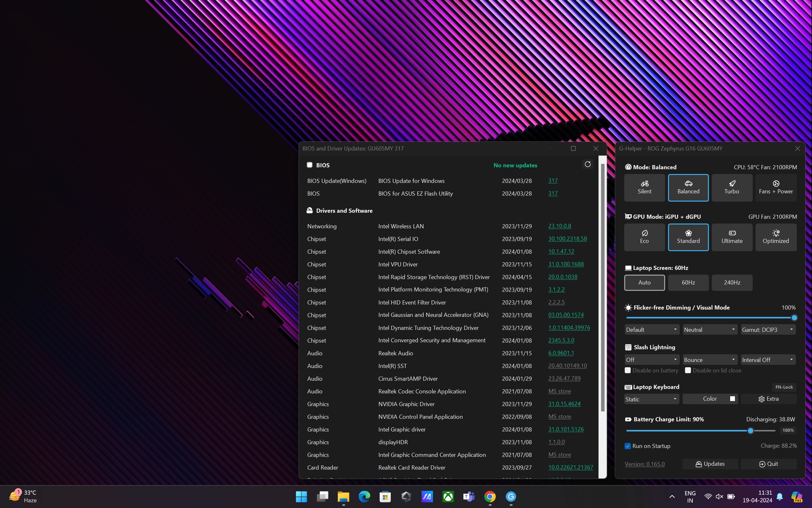
Task: Maximize the BIOS and Driver Updates window
Action: [x=573, y=149]
